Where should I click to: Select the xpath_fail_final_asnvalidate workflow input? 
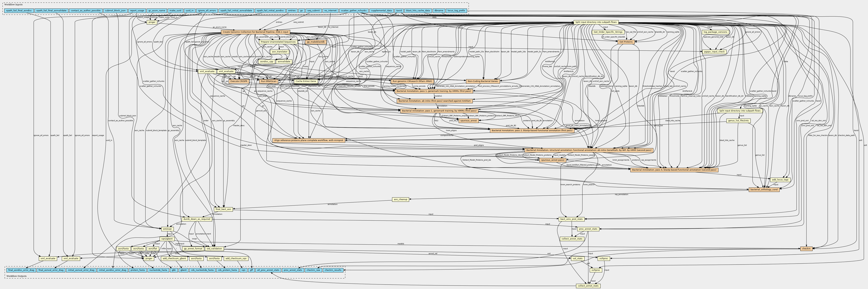coord(51,11)
